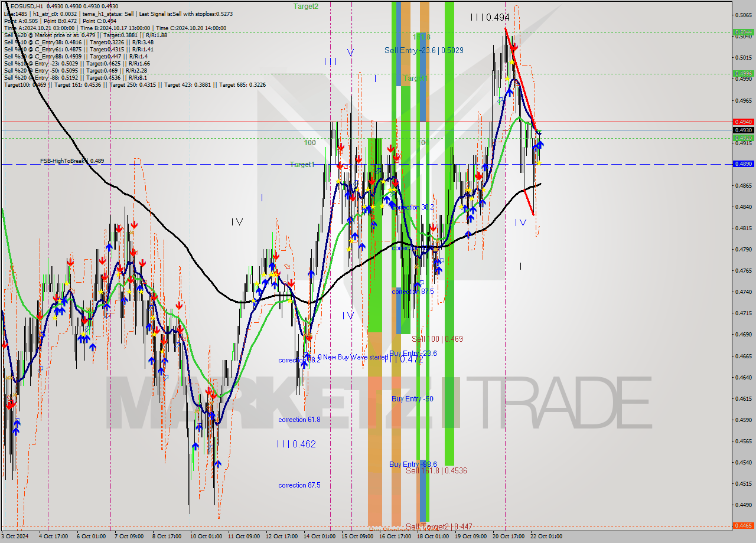This screenshot has height=543, width=756.
Task: Click the 'correction 87.5' label near 0.474
Action: (413, 292)
